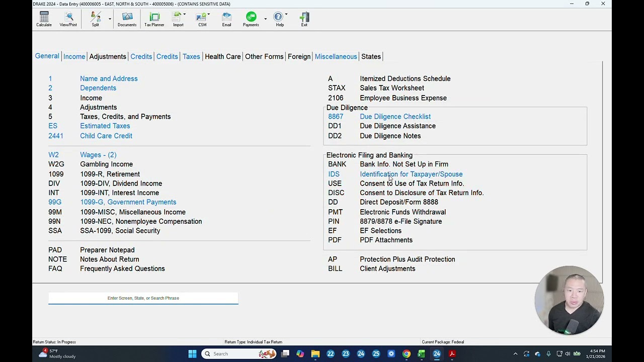Open the Preparer Notepad screen

pos(107,250)
